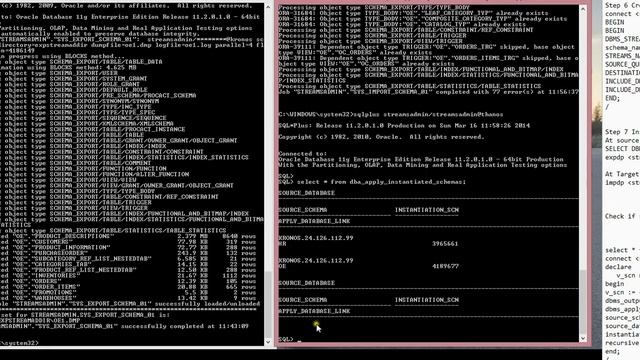Click the HR source schema row

(x=282, y=244)
